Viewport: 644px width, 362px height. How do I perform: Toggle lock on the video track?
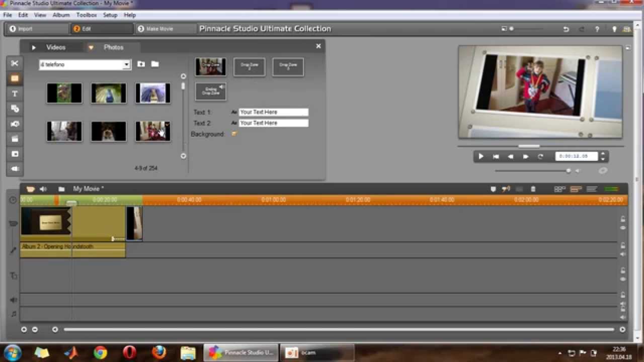pos(623,219)
